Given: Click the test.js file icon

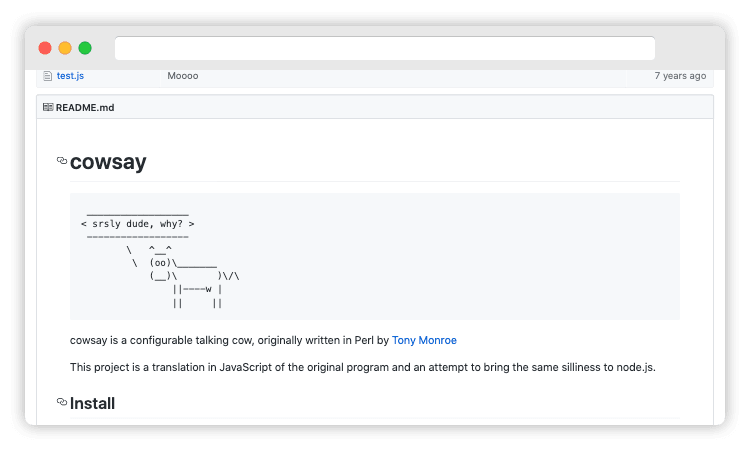Looking at the screenshot, I should pyautogui.click(x=47, y=76).
